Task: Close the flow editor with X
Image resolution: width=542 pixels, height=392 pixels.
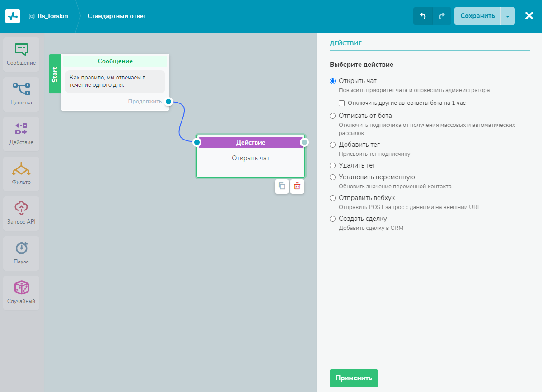Action: 529,16
